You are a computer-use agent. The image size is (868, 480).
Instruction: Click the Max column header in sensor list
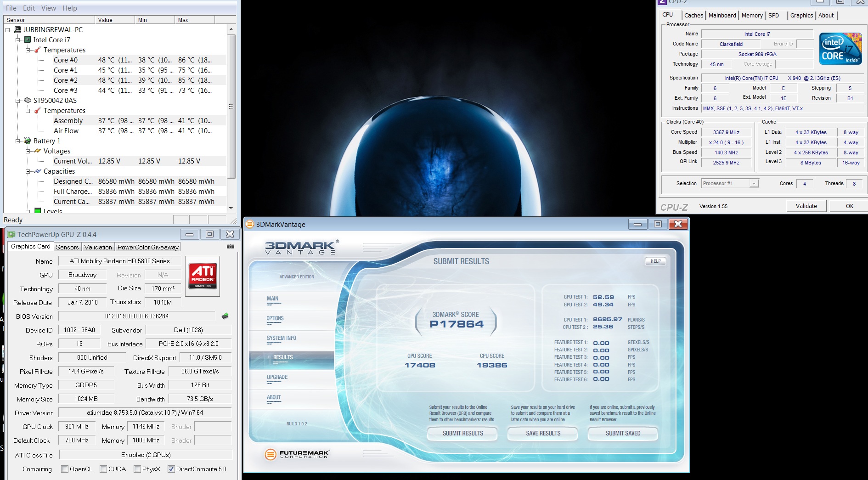[x=195, y=20]
